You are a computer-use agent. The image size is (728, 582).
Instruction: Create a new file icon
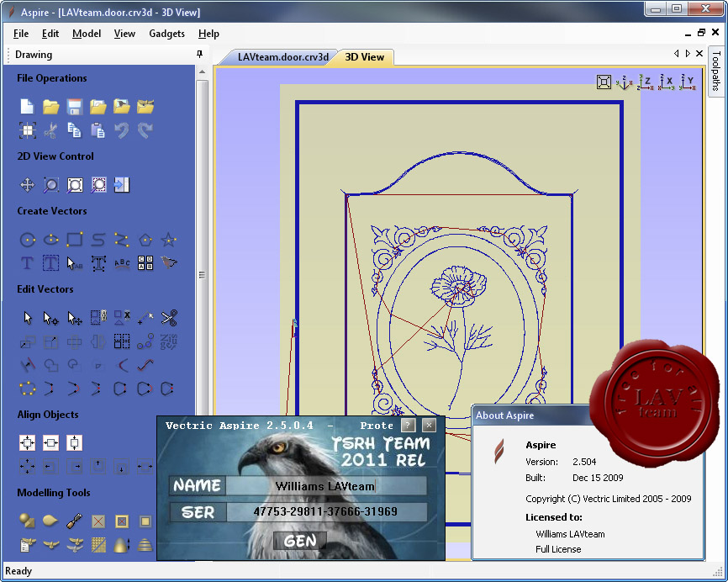pyautogui.click(x=27, y=106)
